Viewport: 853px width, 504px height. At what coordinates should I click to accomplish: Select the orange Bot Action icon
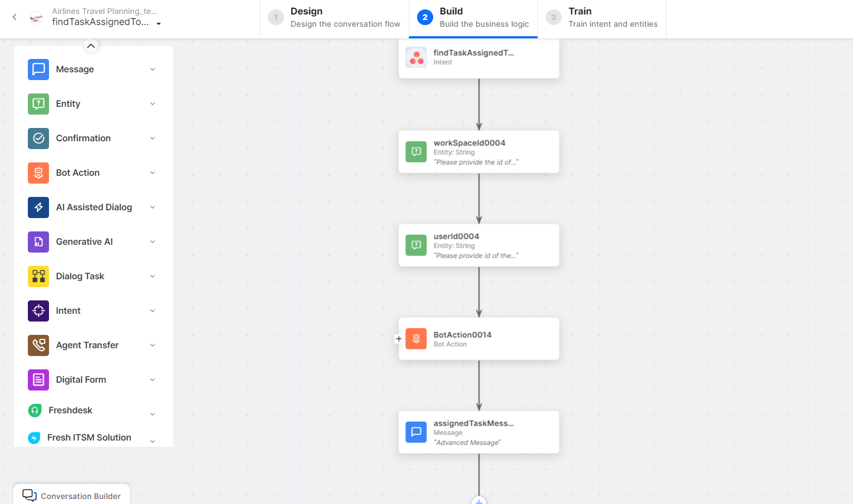click(x=38, y=173)
